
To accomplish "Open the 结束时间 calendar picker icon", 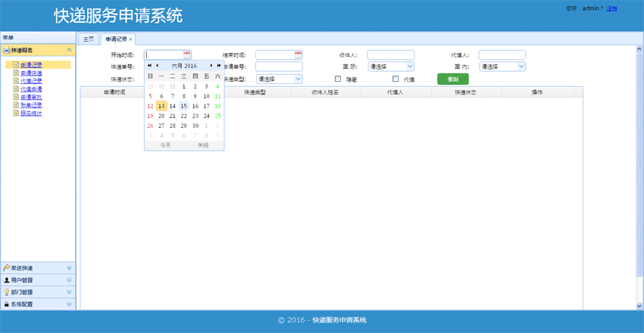I will 298,54.
